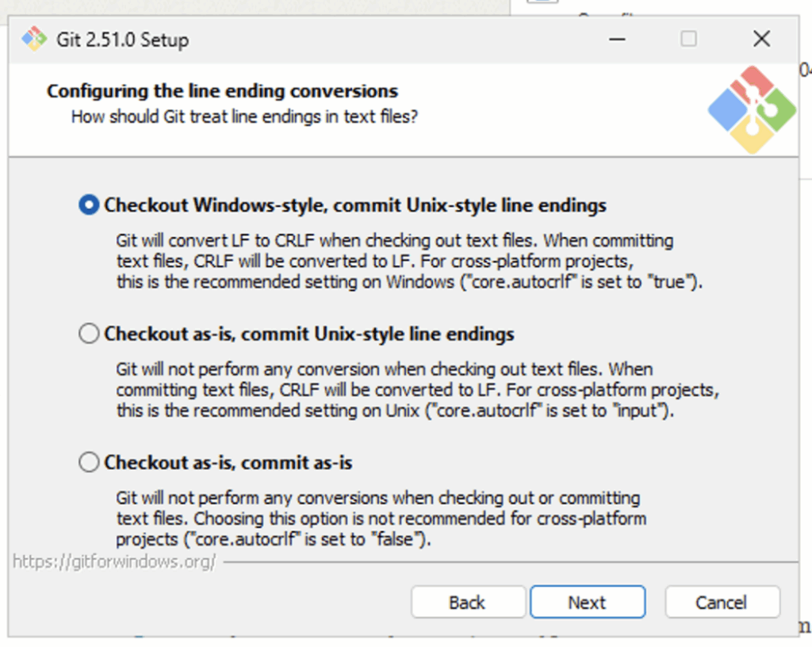
Task: Click the description mentioning core.autocrlf set to "false"
Action: coord(381,519)
